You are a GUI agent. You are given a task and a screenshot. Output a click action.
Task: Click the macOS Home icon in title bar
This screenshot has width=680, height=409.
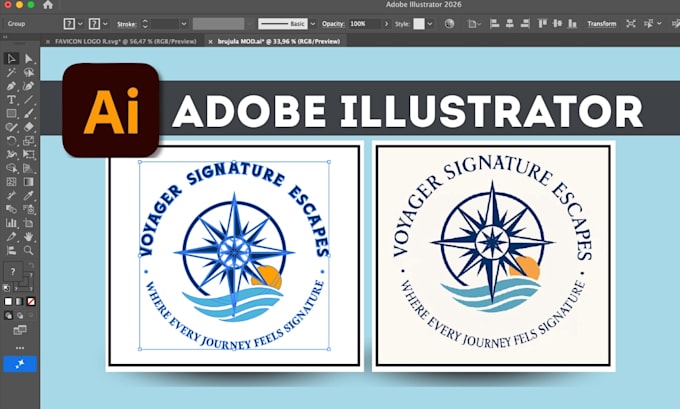pos(48,5)
